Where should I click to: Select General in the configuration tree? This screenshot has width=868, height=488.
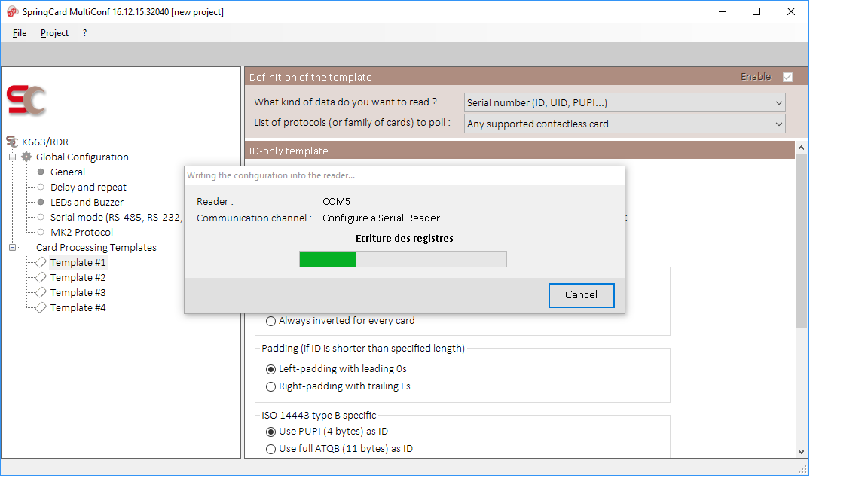[68, 172]
